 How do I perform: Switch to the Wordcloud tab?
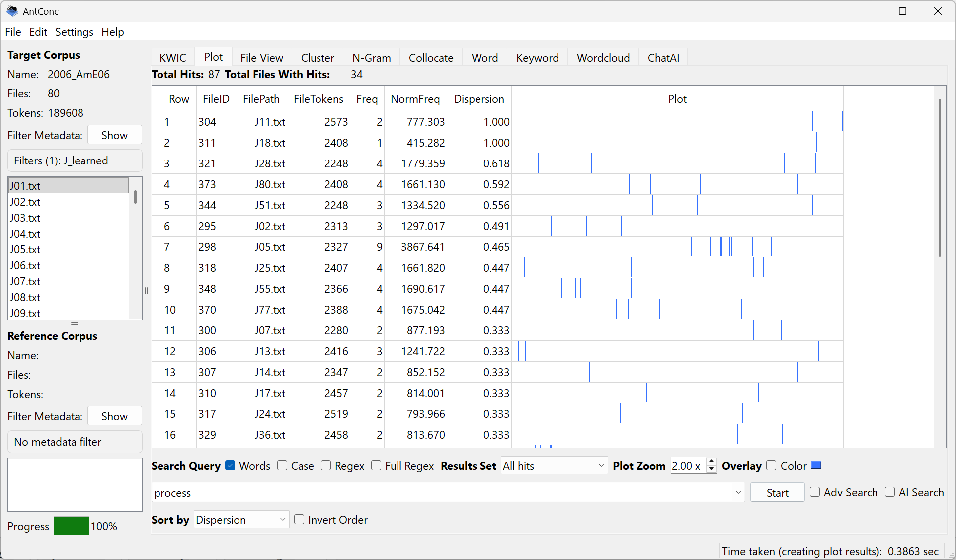tap(603, 58)
